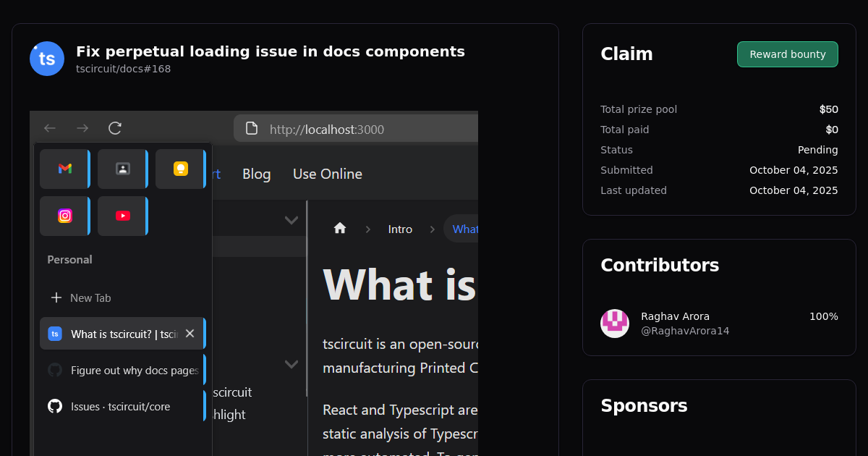Click the browser back arrow
This screenshot has height=456, width=868.
pos(49,128)
